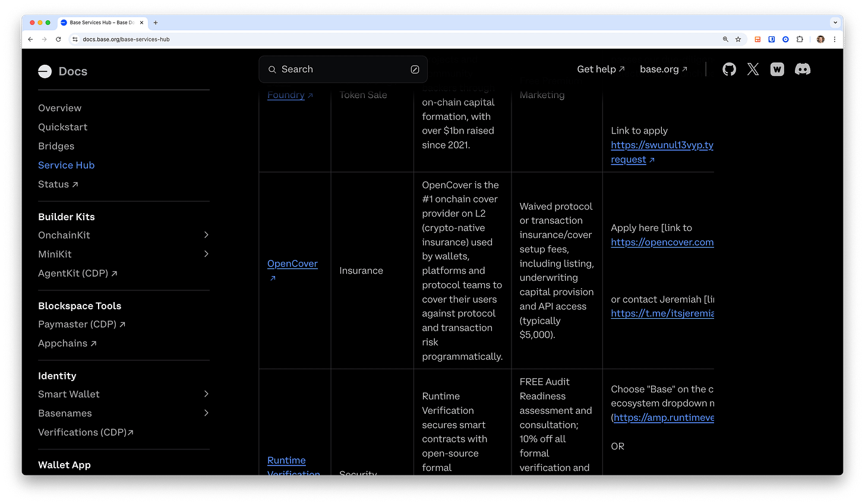Click the MiniKit sidebar label
Screen dimensions: 865x504
pos(55,254)
